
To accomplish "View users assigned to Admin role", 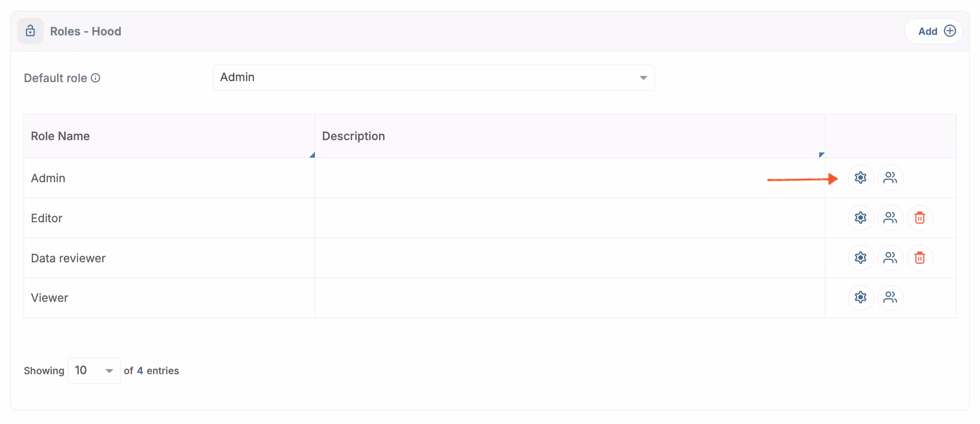I will tap(890, 178).
